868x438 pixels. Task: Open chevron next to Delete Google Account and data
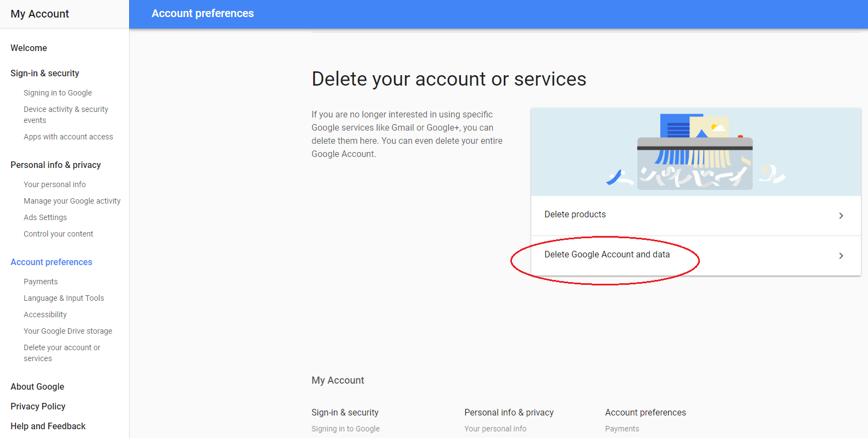pos(841,256)
